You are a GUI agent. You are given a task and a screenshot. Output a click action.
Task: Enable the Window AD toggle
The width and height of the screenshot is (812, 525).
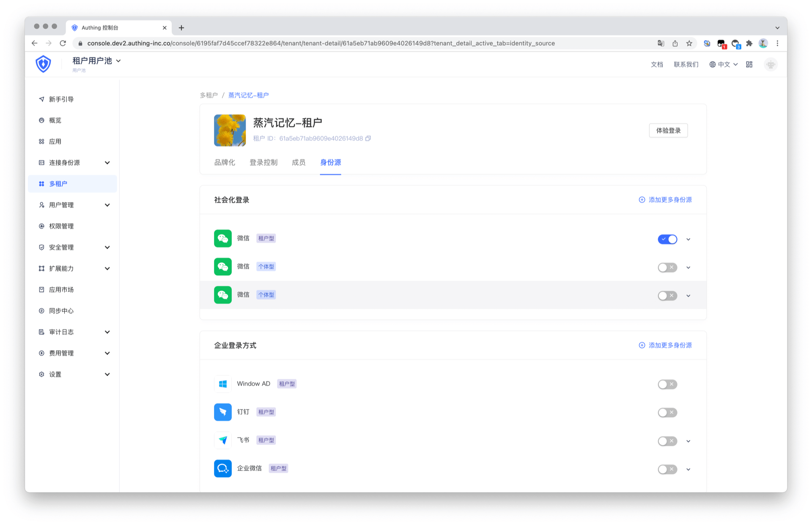click(667, 384)
